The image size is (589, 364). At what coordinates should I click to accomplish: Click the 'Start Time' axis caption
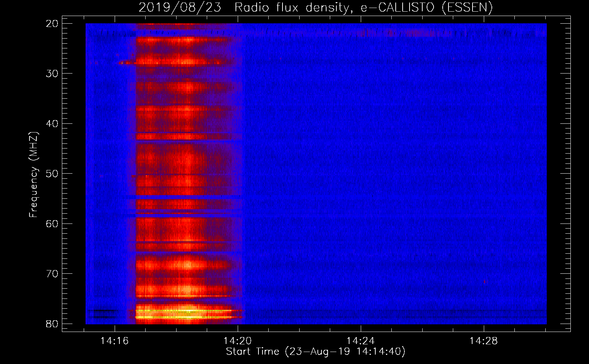tap(316, 352)
